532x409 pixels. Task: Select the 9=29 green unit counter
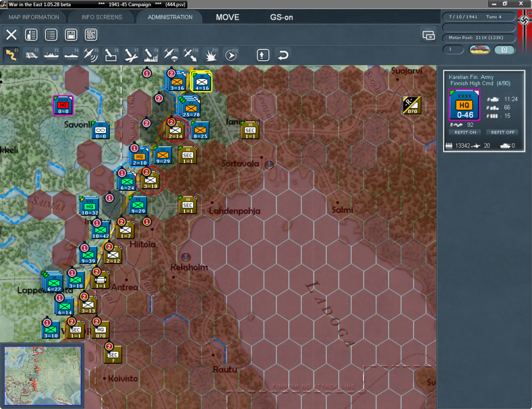click(x=138, y=205)
